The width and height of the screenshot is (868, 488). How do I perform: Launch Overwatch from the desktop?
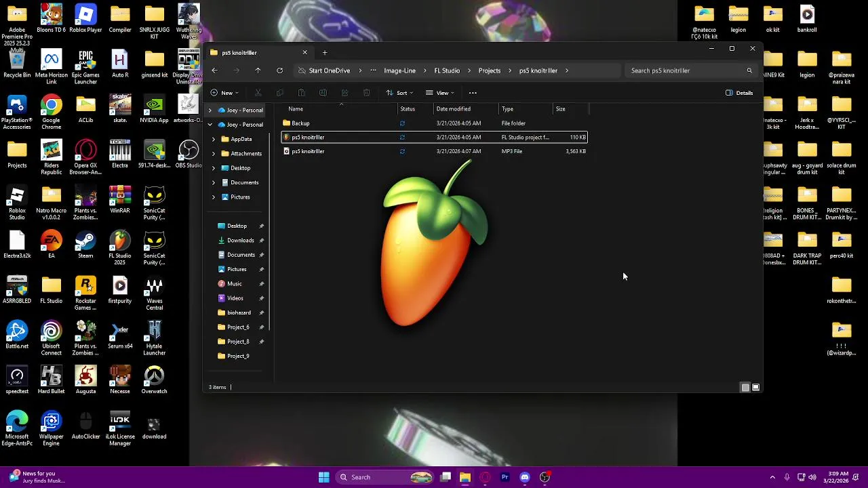(x=154, y=380)
